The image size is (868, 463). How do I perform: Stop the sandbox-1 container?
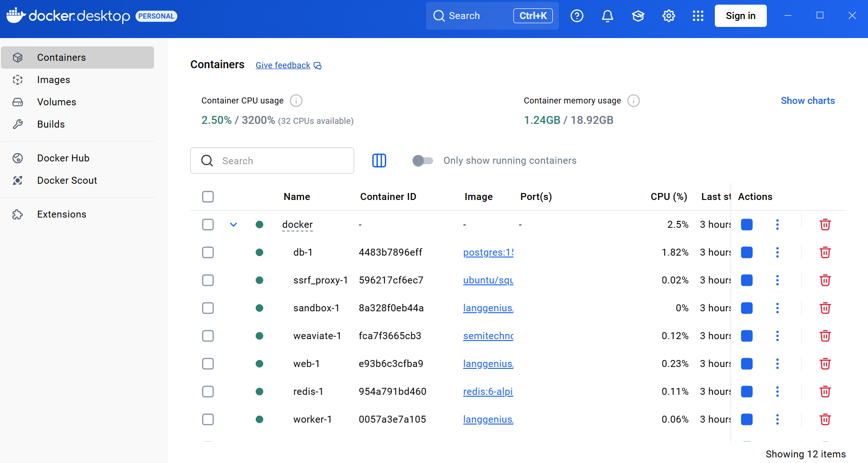coord(747,308)
